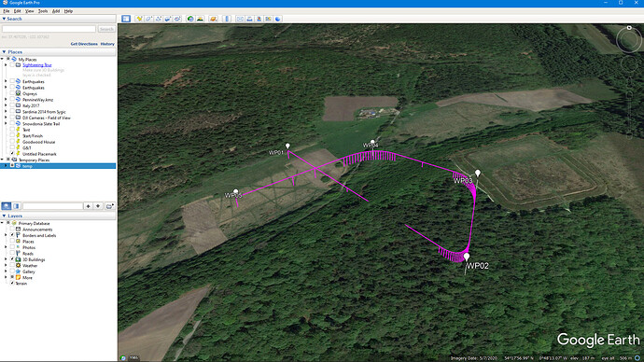The width and height of the screenshot is (644, 362).
Task: Click the Email icon in toolbar
Action: (x=240, y=19)
